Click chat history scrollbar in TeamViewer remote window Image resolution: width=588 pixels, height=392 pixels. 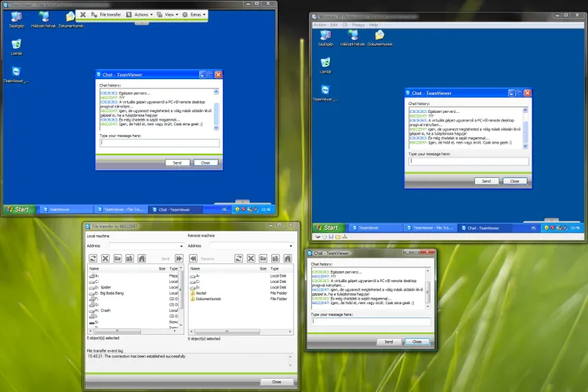216,110
